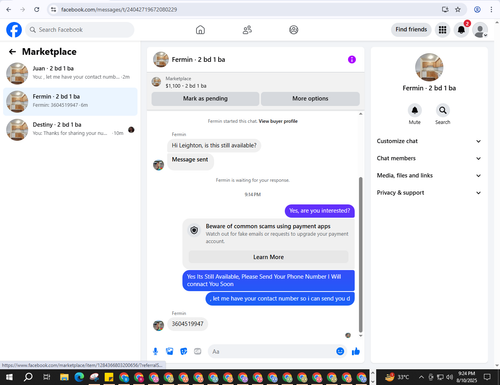Click the voice clip microphone icon
Image resolution: width=500 pixels, height=385 pixels.
click(x=155, y=351)
